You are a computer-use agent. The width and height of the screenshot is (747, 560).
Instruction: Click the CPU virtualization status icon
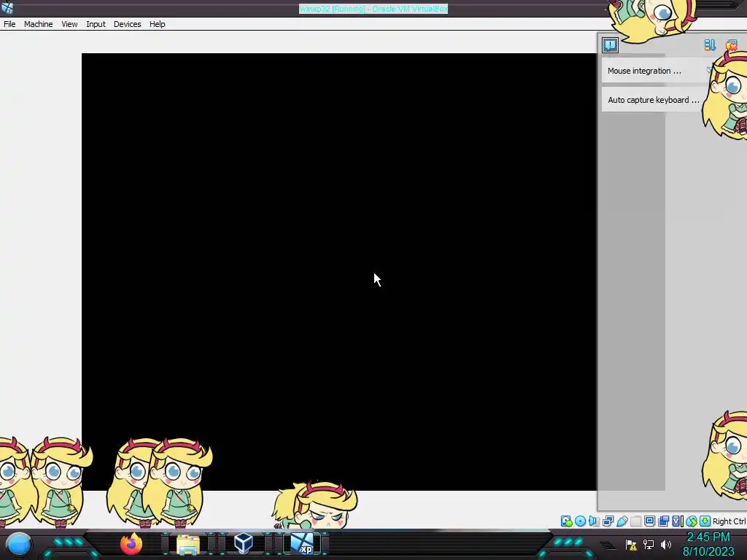point(678,521)
